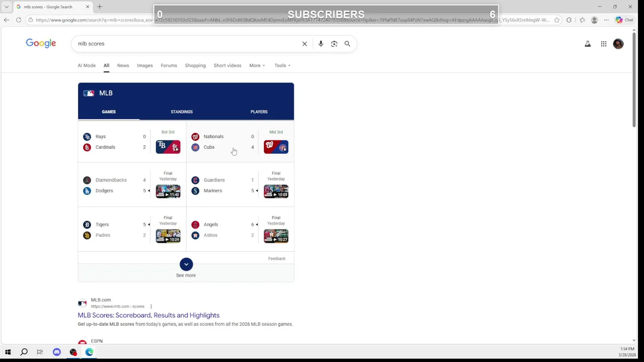Click the Astros team logo
Image resolution: width=644 pixels, height=362 pixels.
(195, 235)
